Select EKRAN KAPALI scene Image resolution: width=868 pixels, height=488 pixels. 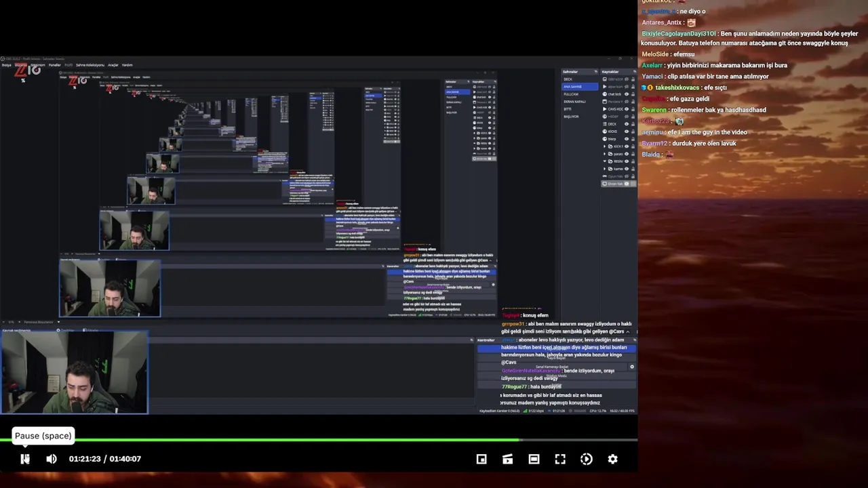(580, 102)
